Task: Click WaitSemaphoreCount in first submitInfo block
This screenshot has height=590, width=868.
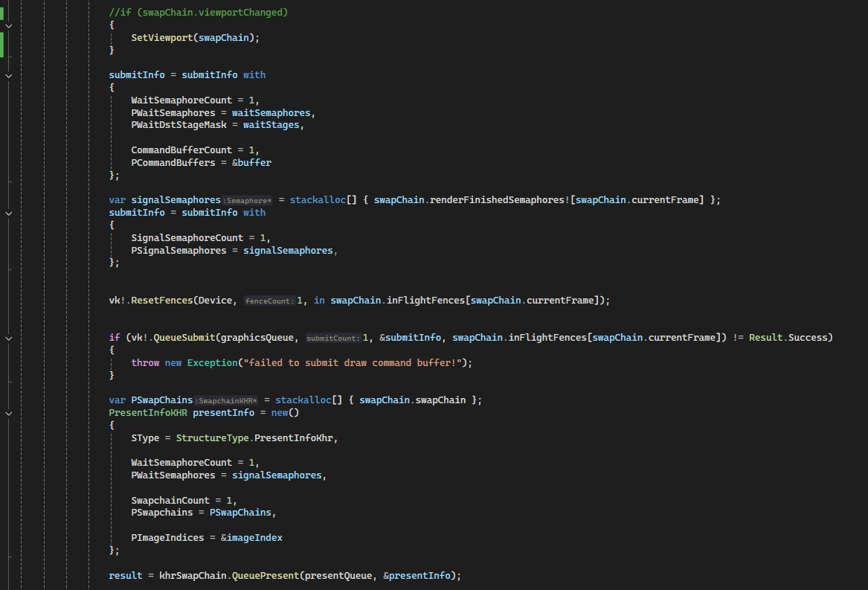Action: click(181, 100)
